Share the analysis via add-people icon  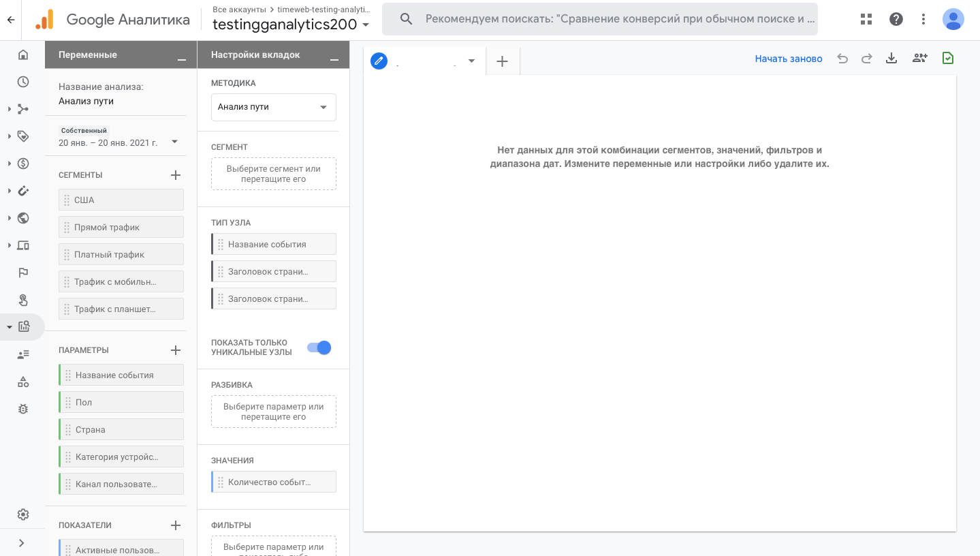pyautogui.click(x=919, y=59)
